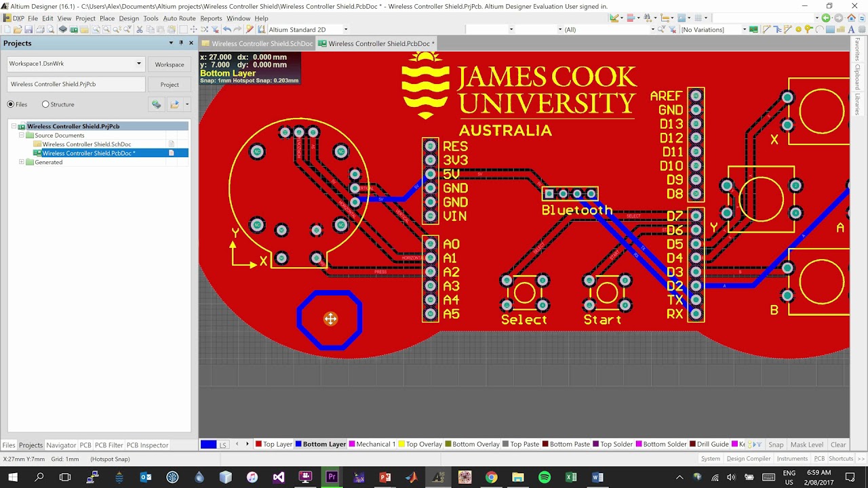Select the Place Pad tool icon

798,29
